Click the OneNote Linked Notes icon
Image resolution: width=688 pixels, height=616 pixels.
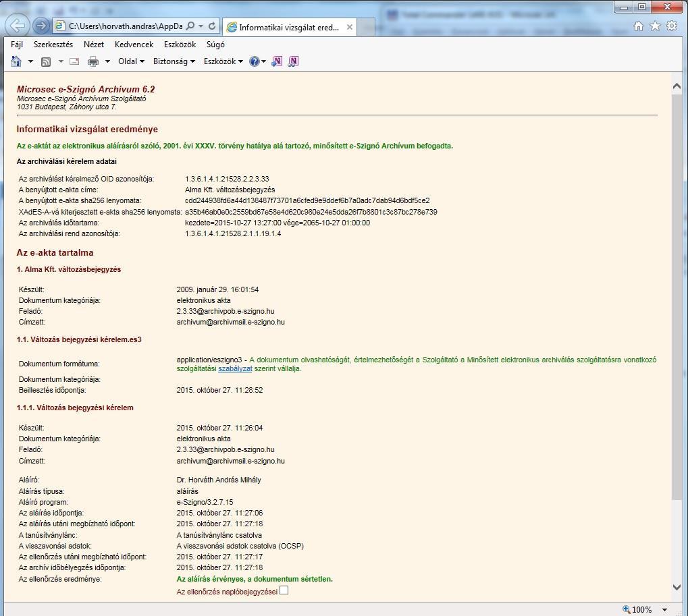pos(293,61)
